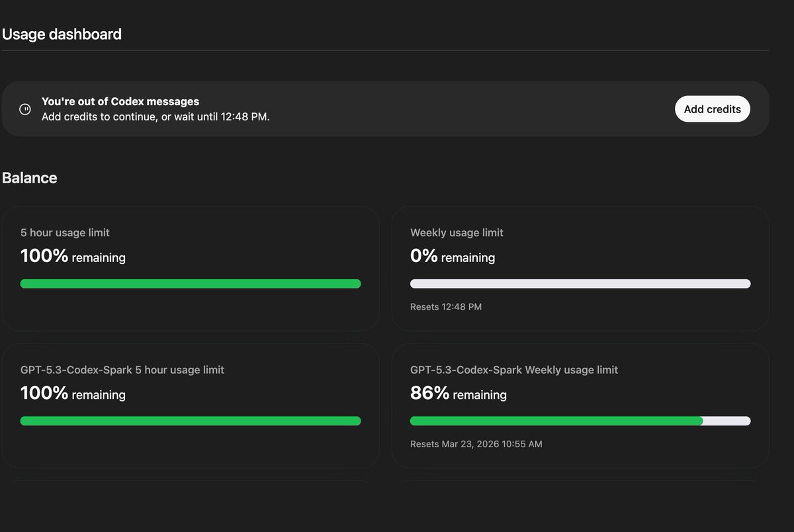
Task: Select the Usage dashboard heading
Action: coord(62,34)
